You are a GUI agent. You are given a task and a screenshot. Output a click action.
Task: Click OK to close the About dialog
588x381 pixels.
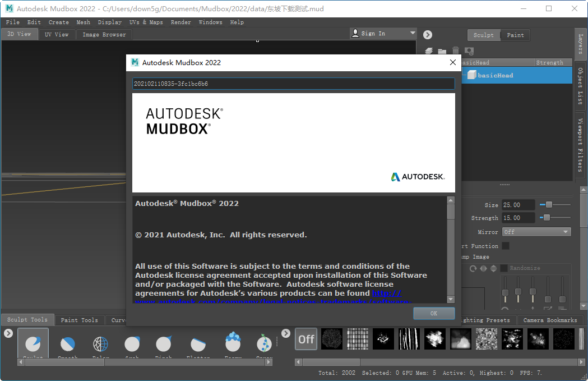pyautogui.click(x=434, y=314)
